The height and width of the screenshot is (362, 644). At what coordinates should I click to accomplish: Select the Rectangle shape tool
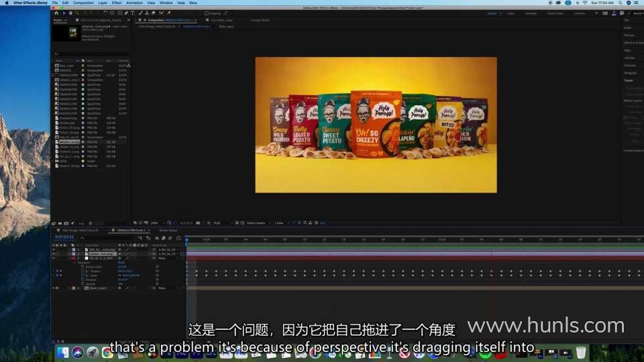pos(120,13)
